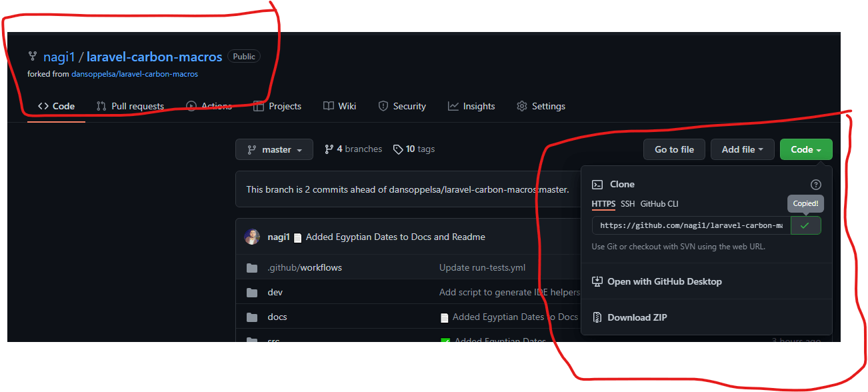868x392 pixels.
Task: Click the branch icon beside 4 branches
Action: (331, 148)
